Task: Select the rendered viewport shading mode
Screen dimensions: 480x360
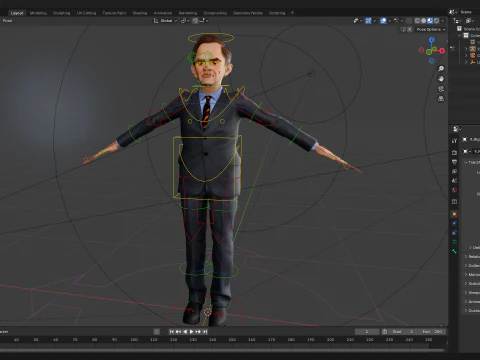Action: point(436,21)
